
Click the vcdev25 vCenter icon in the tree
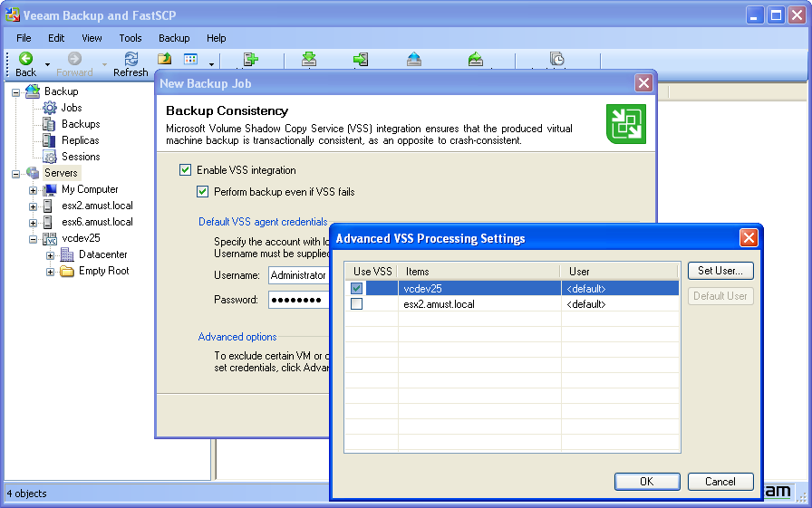click(x=50, y=238)
